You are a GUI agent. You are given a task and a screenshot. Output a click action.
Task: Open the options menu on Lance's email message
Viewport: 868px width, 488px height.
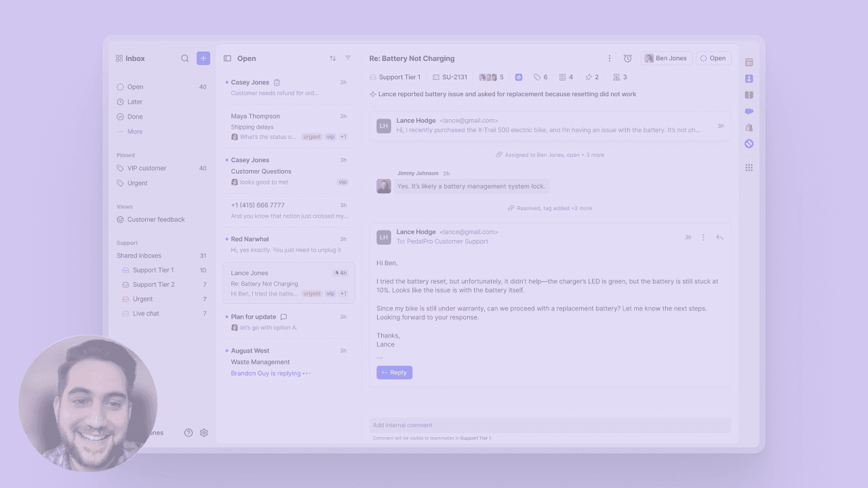(703, 237)
